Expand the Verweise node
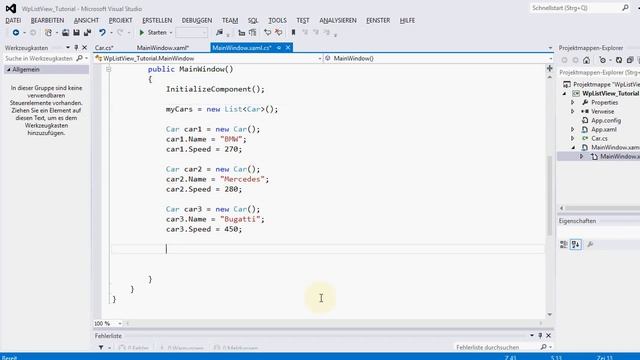This screenshot has height=360, width=640. [573, 111]
